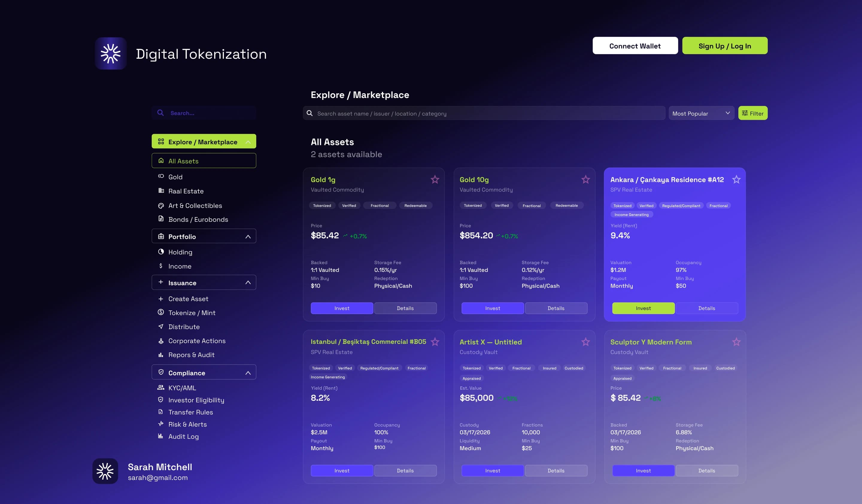Click the Transfer Rules document icon
The width and height of the screenshot is (862, 504).
pyautogui.click(x=161, y=412)
